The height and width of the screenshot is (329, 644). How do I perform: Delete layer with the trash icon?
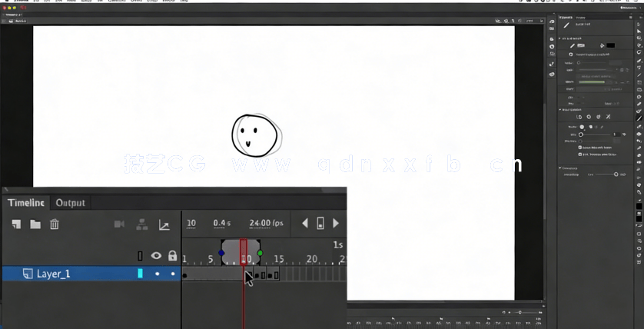click(x=55, y=224)
